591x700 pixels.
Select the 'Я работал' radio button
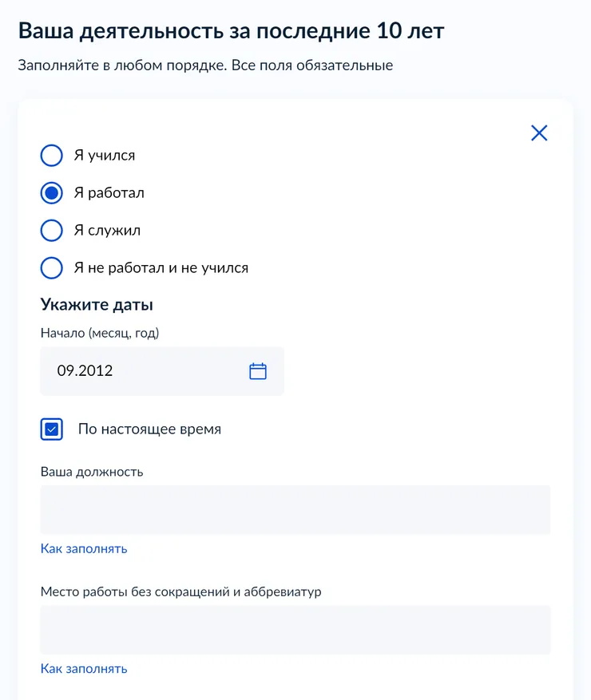click(52, 193)
